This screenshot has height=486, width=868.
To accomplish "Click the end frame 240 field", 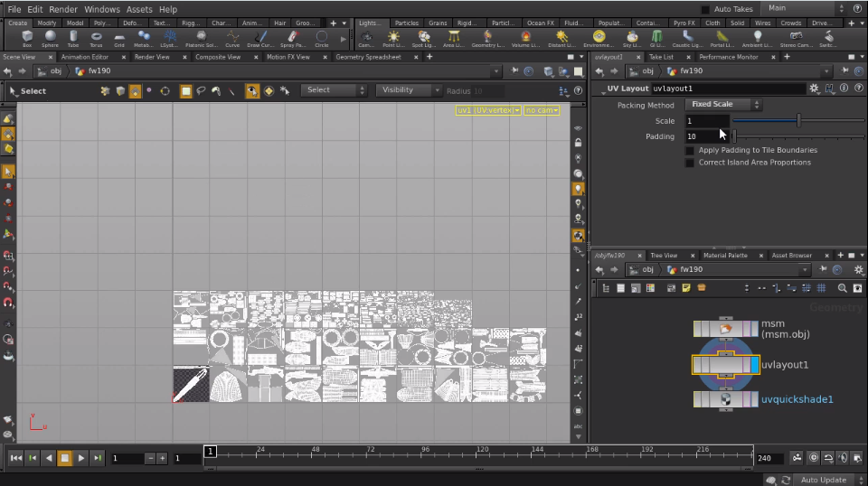I will [x=770, y=458].
